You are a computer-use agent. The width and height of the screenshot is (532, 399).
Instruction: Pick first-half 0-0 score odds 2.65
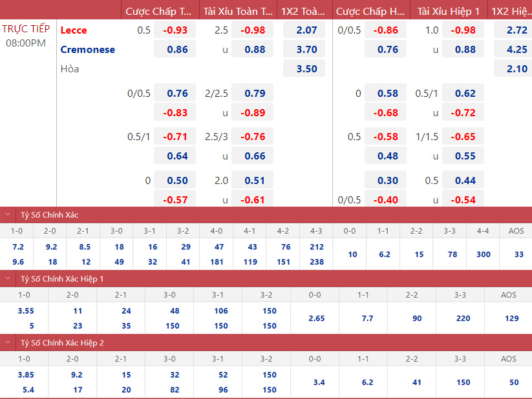tap(315, 318)
